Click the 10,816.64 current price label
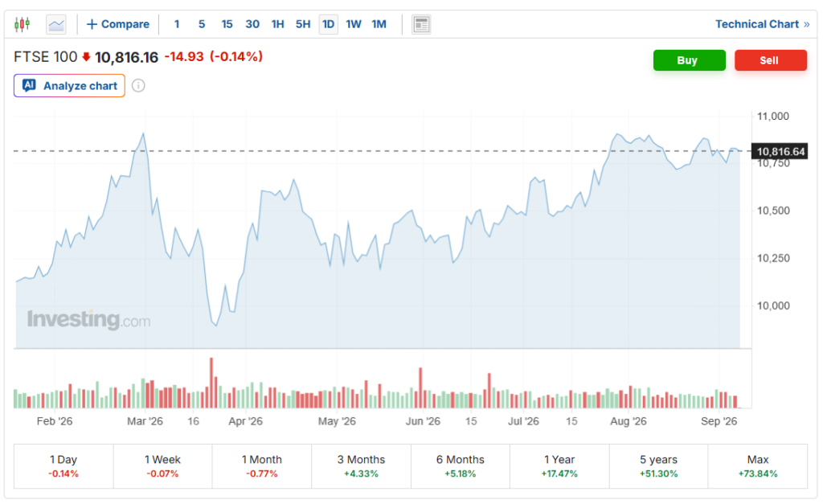Screen dimensions: 823x504 coord(780,152)
